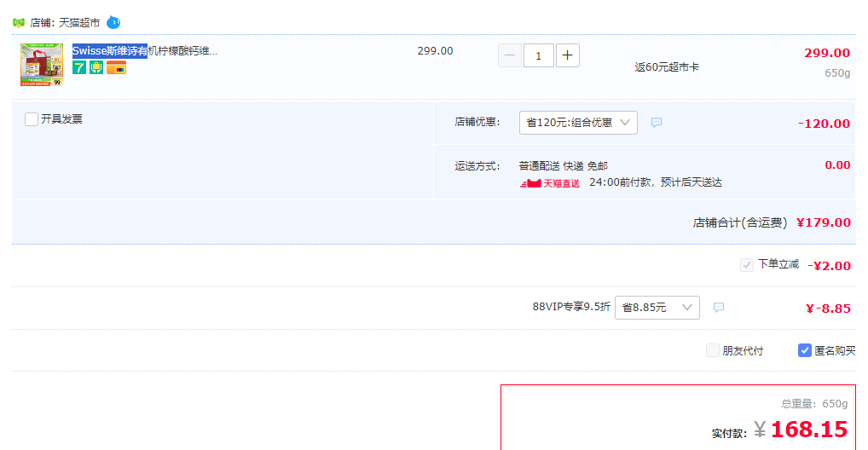Image resolution: width=868 pixels, height=450 pixels.
Task: Click the 168.15 payable amount
Action: [809, 430]
